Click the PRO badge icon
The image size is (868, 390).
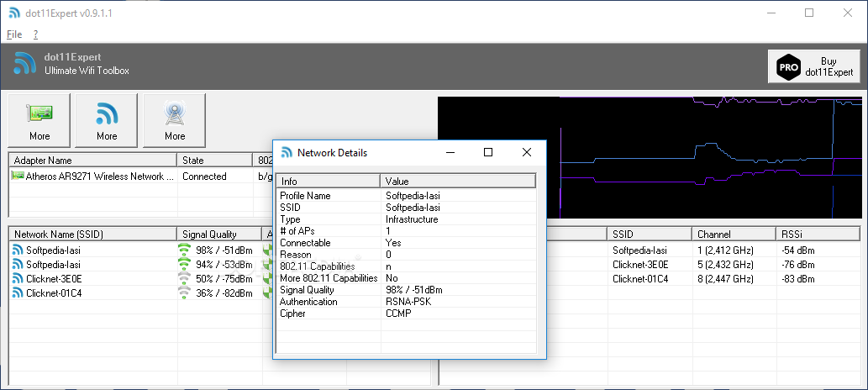point(789,66)
